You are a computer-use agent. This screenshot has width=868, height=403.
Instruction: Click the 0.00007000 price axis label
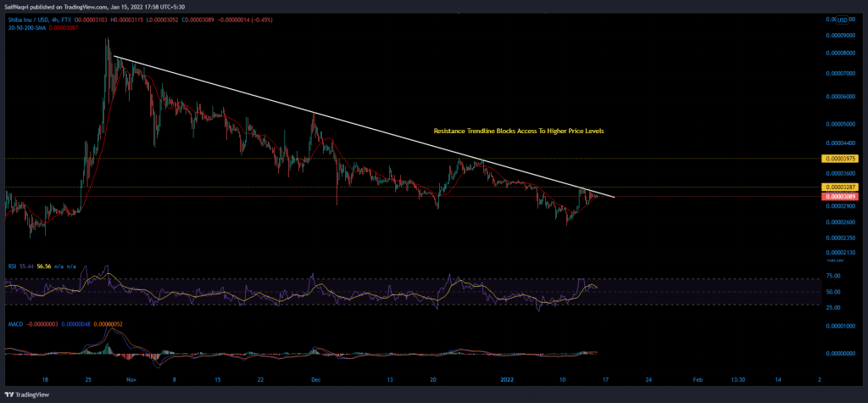coord(840,73)
